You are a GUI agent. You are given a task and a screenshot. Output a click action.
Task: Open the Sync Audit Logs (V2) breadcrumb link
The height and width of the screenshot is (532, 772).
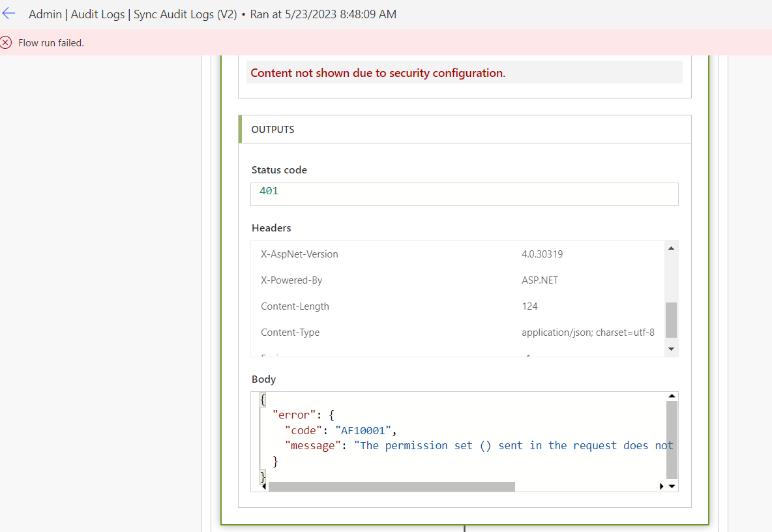tap(185, 14)
